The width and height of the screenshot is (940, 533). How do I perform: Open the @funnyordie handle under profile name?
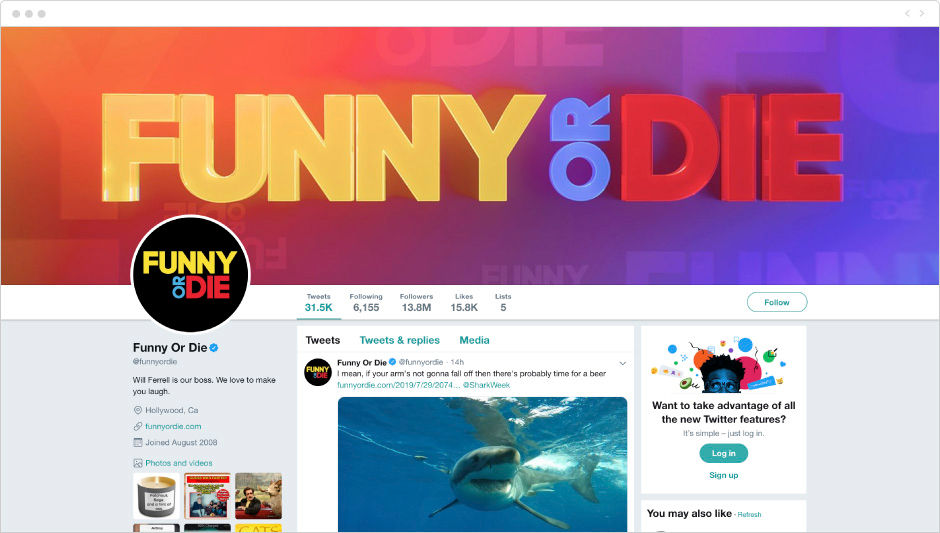[155, 362]
